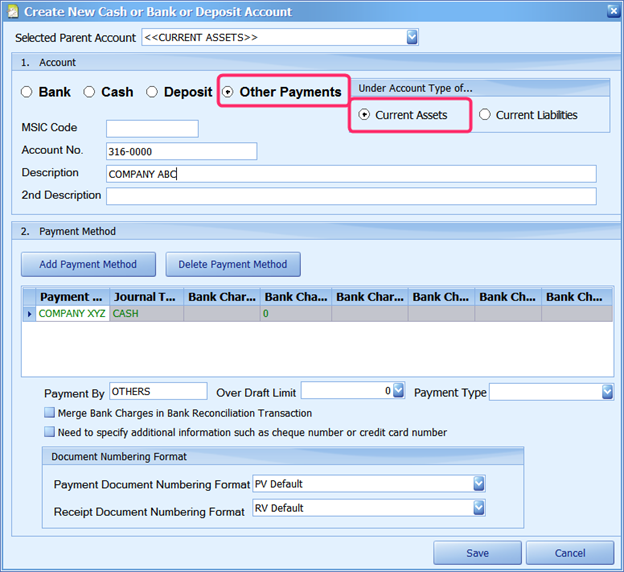
Task: Choose the Cash account option
Action: point(90,92)
